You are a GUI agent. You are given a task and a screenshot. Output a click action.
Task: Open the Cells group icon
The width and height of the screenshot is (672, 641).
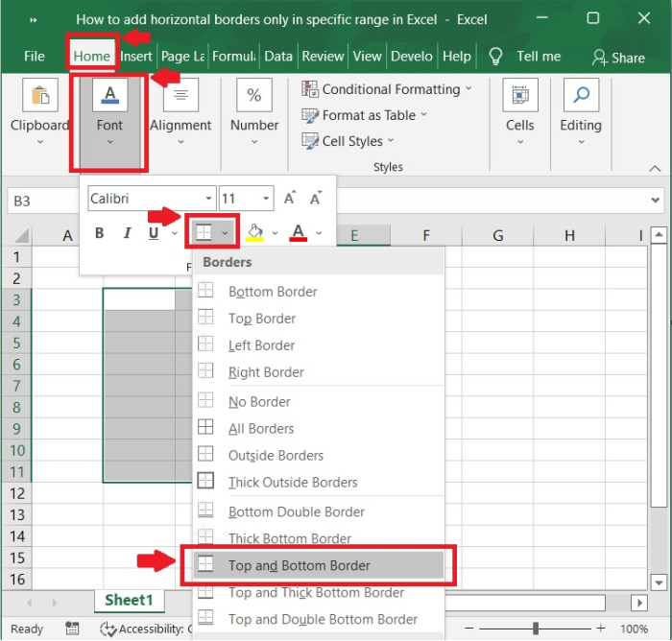[520, 95]
